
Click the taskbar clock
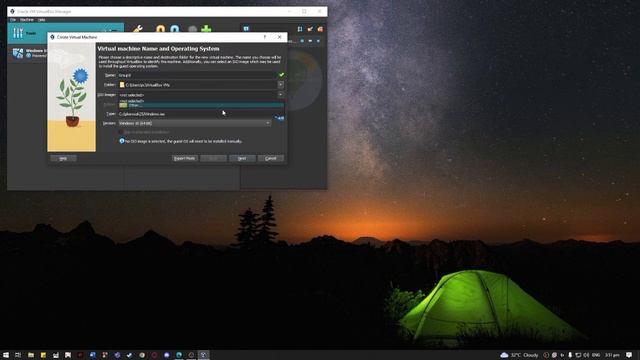point(612,355)
